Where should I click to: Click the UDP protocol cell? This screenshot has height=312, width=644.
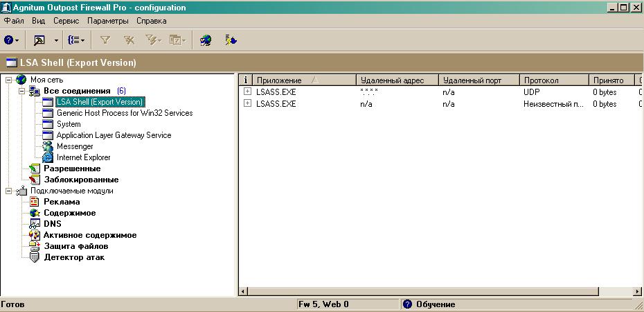pyautogui.click(x=531, y=92)
